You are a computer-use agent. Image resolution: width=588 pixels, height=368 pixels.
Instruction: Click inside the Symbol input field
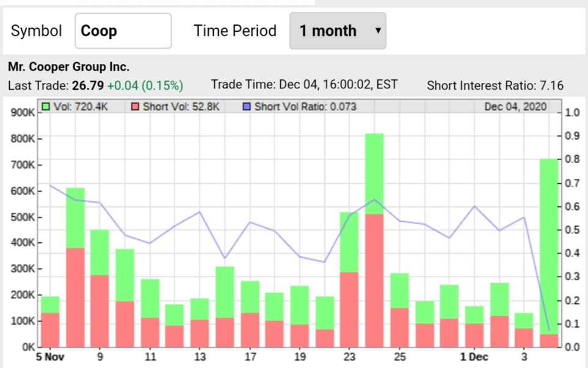[x=123, y=31]
